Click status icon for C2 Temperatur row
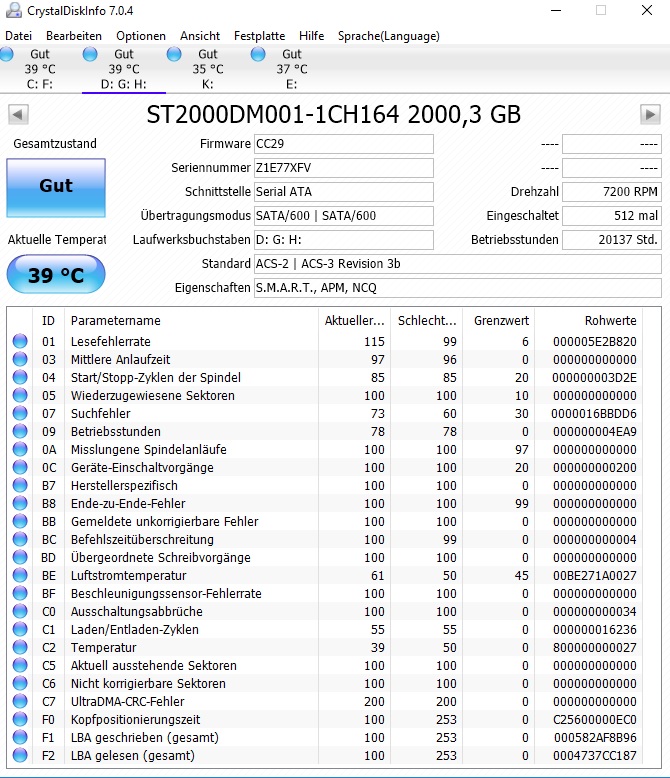The image size is (670, 778). pos(20,647)
